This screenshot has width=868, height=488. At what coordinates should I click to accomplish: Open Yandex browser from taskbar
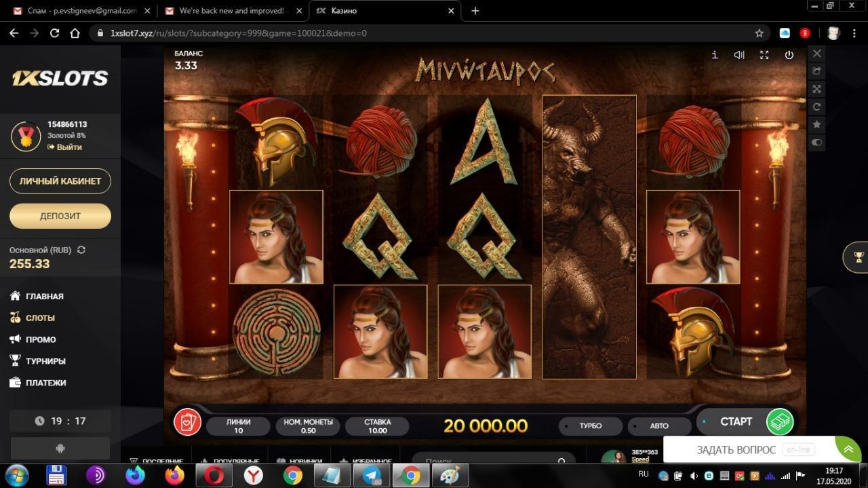point(254,475)
